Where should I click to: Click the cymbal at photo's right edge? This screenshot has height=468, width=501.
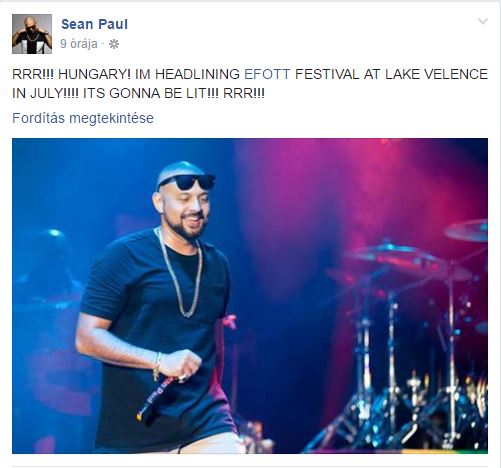click(467, 230)
